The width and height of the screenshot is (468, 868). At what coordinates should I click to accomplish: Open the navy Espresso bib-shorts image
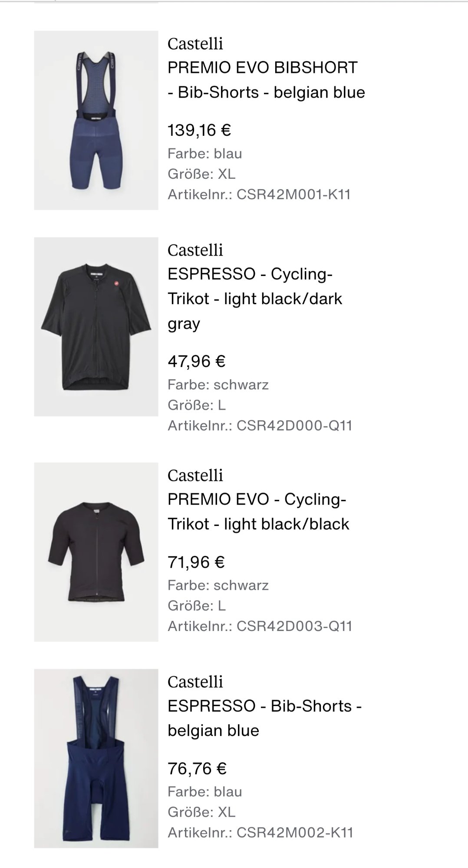[96, 758]
